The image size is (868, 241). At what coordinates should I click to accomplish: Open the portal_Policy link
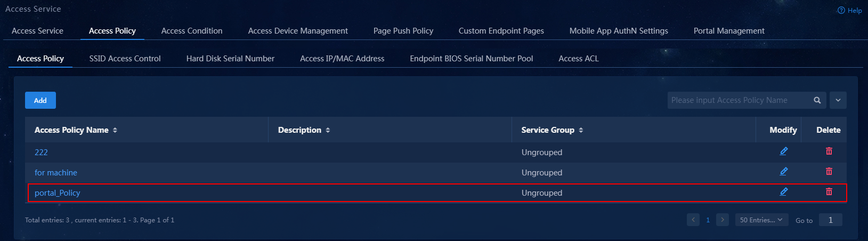tap(57, 193)
